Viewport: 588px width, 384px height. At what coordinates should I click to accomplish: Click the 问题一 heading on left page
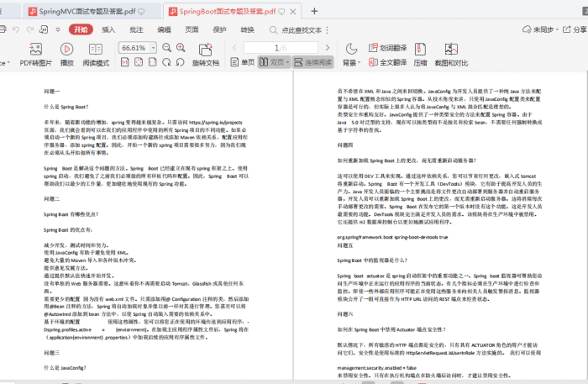tap(51, 91)
